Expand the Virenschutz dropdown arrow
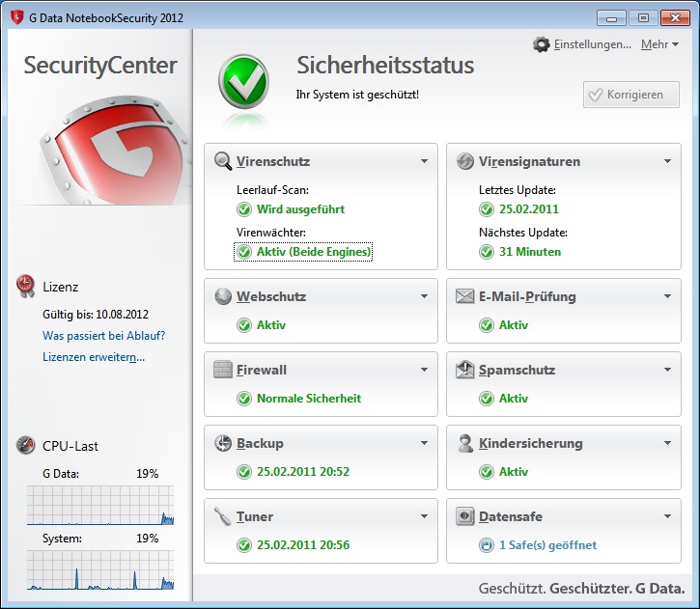The image size is (700, 609). (424, 161)
